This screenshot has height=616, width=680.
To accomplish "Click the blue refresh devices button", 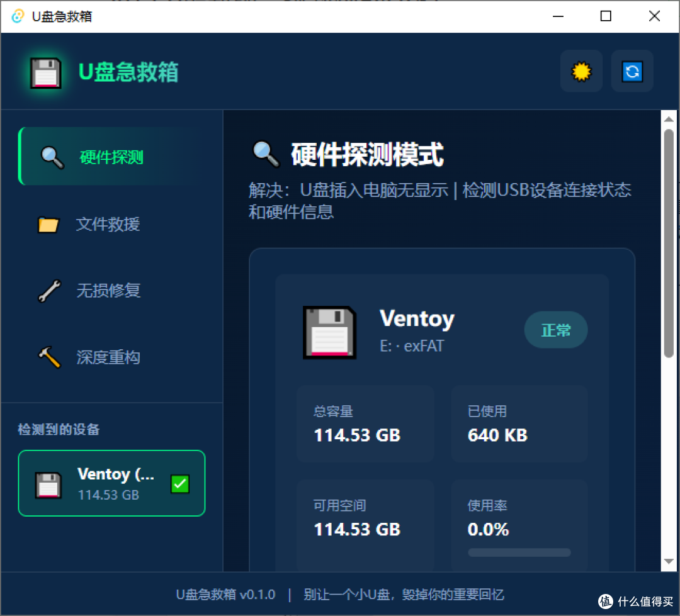I will click(x=632, y=71).
